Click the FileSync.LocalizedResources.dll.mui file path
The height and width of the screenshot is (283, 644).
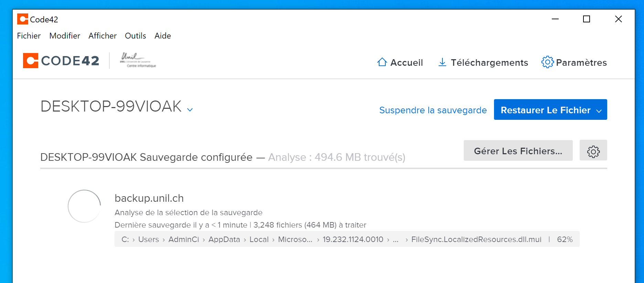pos(476,239)
